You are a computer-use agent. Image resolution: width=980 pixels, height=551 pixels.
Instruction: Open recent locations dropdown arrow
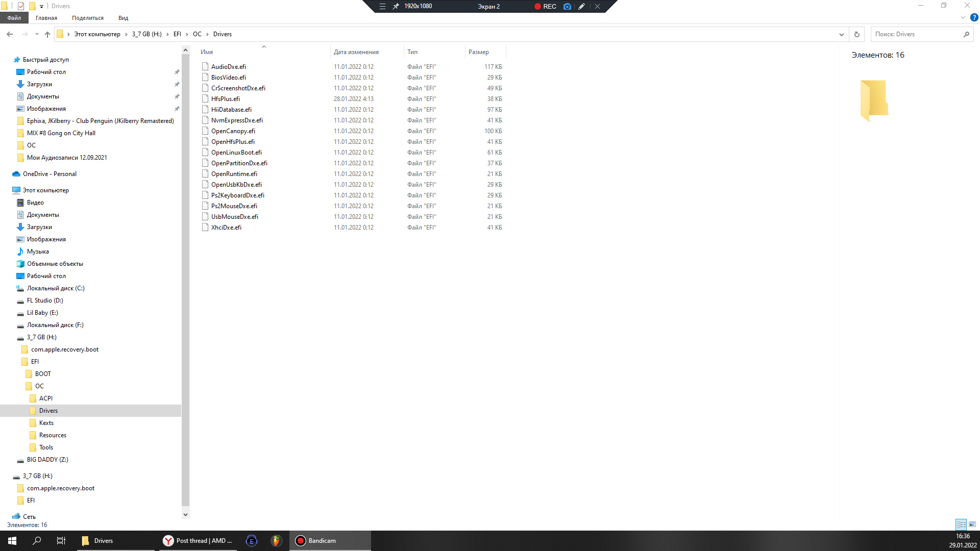coord(37,34)
